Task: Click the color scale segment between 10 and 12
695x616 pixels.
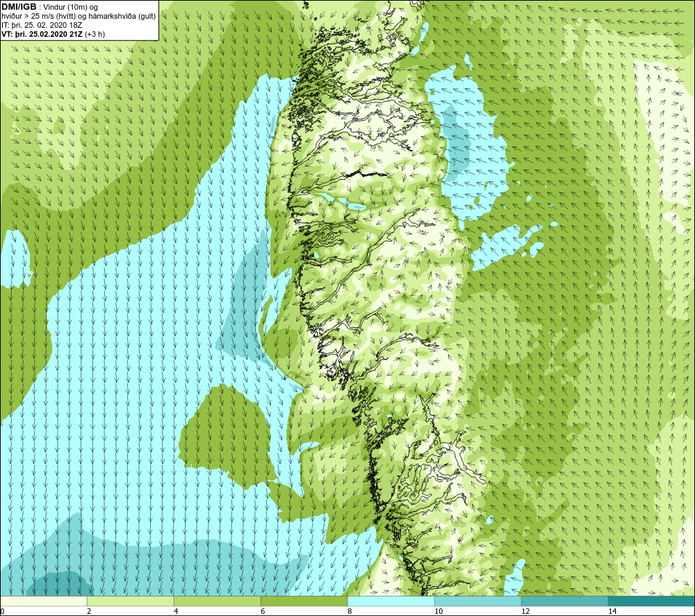Action: click(x=478, y=601)
